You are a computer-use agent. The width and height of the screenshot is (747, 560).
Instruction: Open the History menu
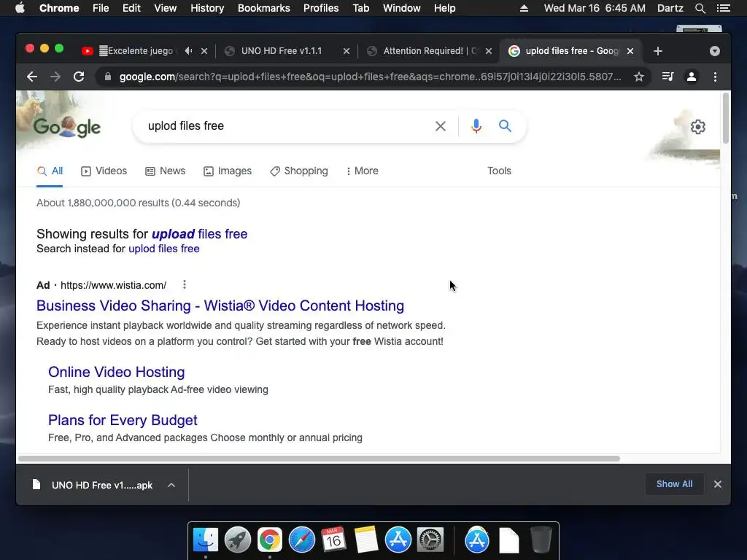pos(207,8)
